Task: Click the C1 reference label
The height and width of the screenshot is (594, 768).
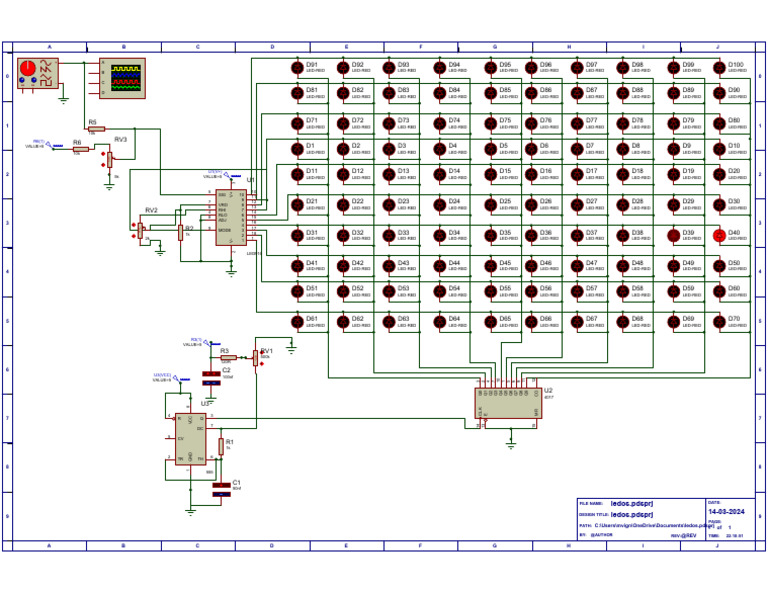Action: point(237,482)
